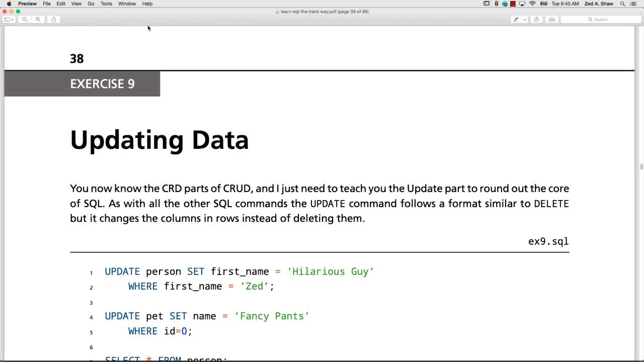Click the vertical scrollbar thumb
The width and height of the screenshot is (644, 362).
coord(641,167)
